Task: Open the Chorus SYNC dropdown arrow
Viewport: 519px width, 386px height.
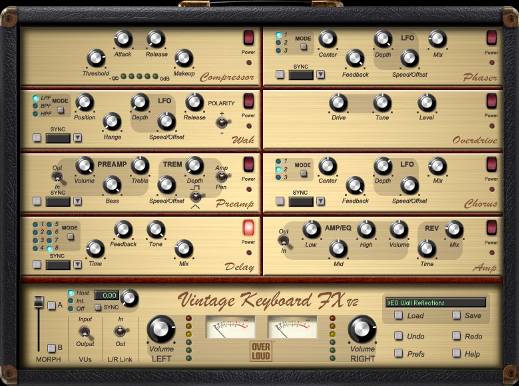Action: pos(321,201)
